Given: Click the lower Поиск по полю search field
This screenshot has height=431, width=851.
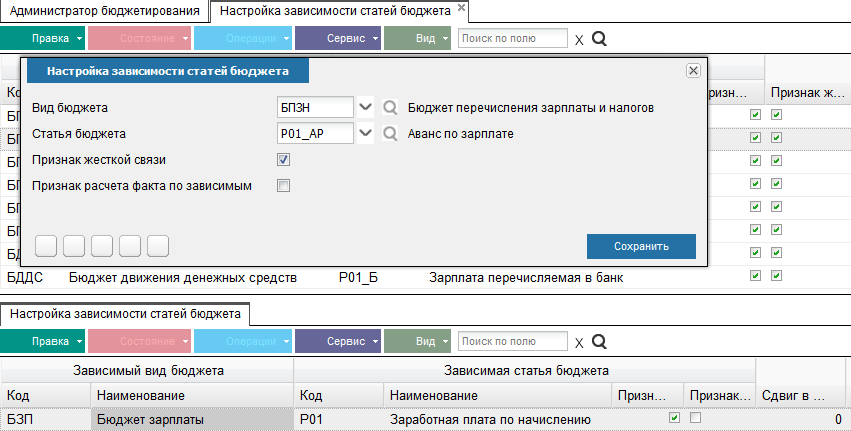Looking at the screenshot, I should [x=513, y=341].
